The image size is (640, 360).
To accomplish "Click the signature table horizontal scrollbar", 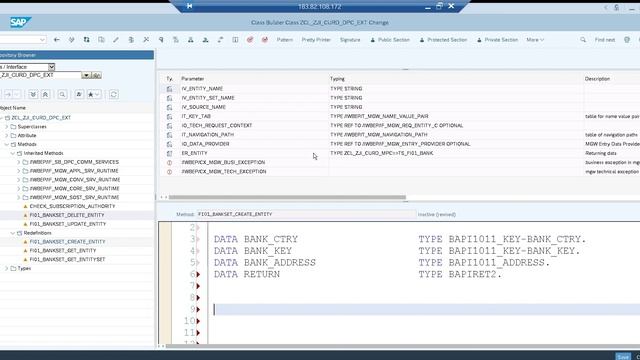I will tap(287, 197).
